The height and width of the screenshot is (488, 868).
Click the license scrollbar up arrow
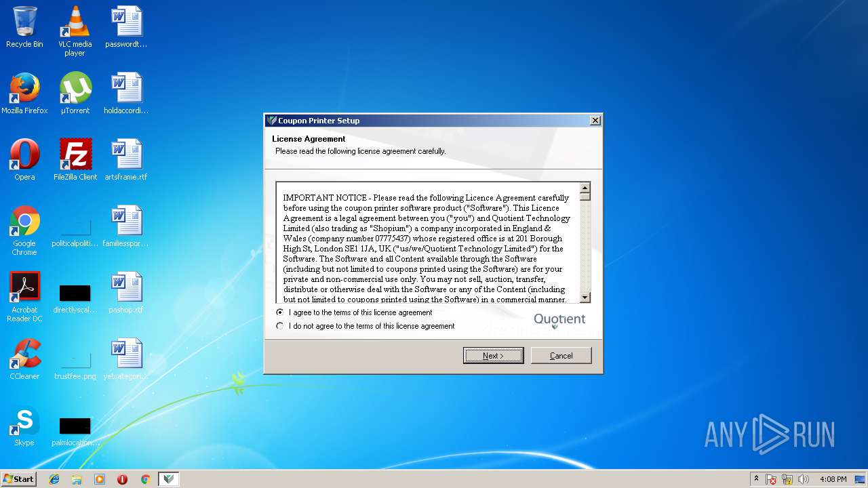[x=585, y=187]
